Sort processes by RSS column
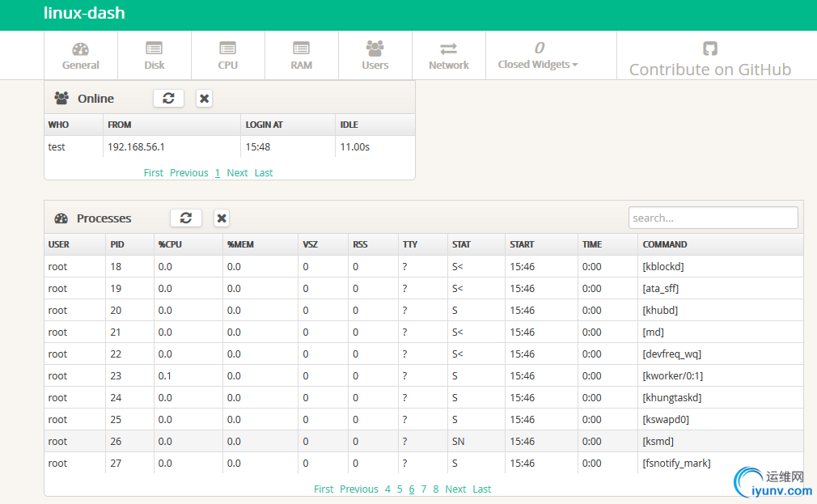The image size is (817, 504). (x=373, y=244)
